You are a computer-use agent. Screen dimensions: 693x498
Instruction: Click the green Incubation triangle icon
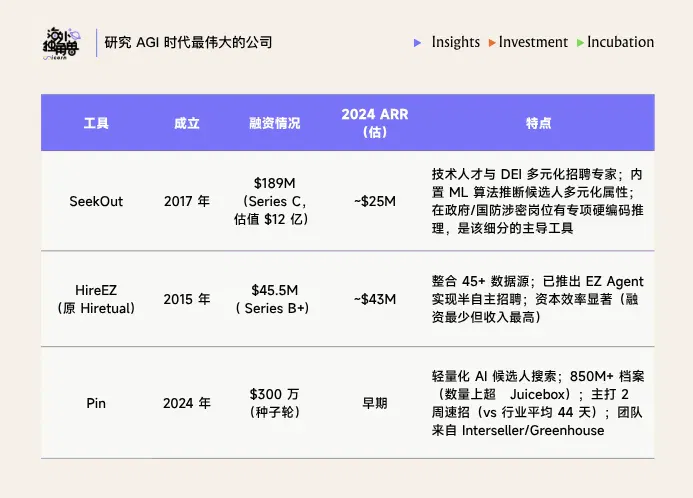point(580,43)
